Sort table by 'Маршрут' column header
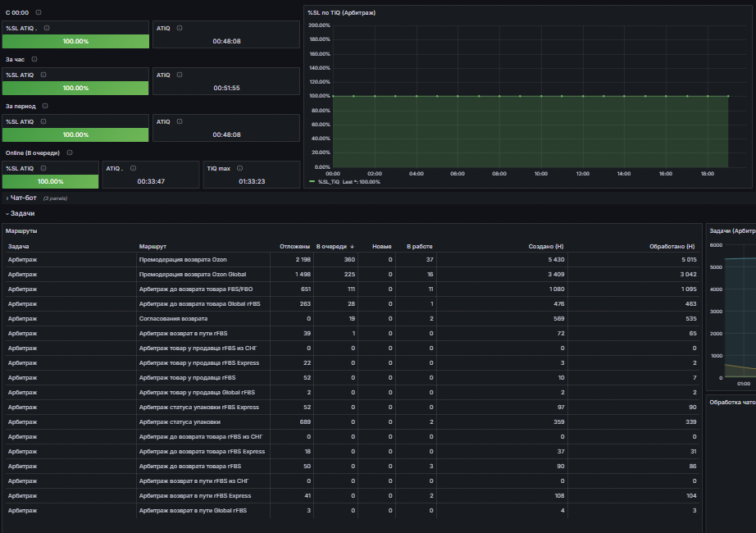 153,247
